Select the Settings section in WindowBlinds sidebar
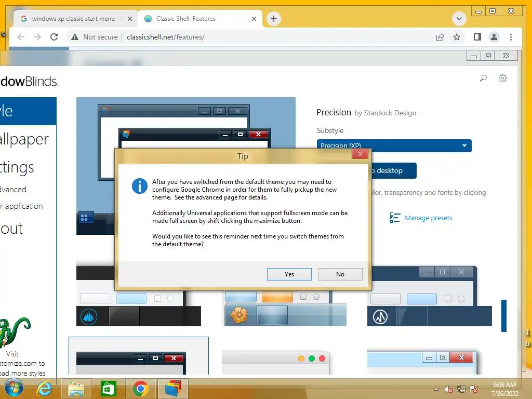This screenshot has width=532, height=399. (17, 167)
